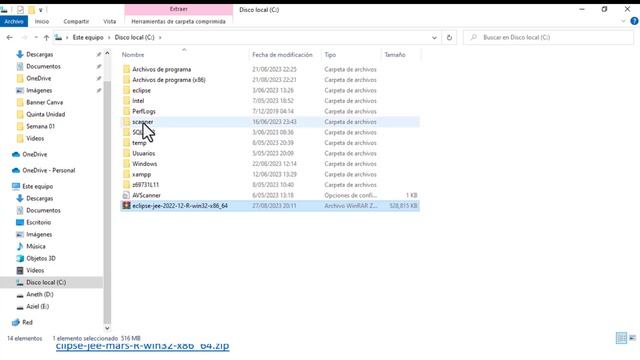Select the eclipse-jee WinRAR archive icon
This screenshot has width=640, height=360.
click(127, 206)
